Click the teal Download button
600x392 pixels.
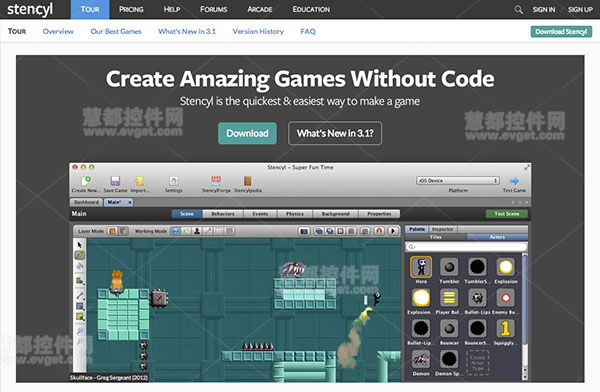[x=247, y=133]
